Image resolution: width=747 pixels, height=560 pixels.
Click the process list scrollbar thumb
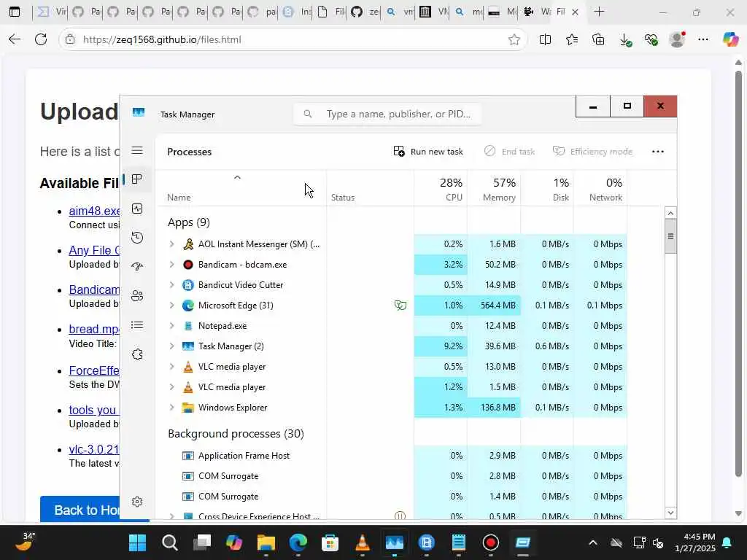[x=670, y=236]
